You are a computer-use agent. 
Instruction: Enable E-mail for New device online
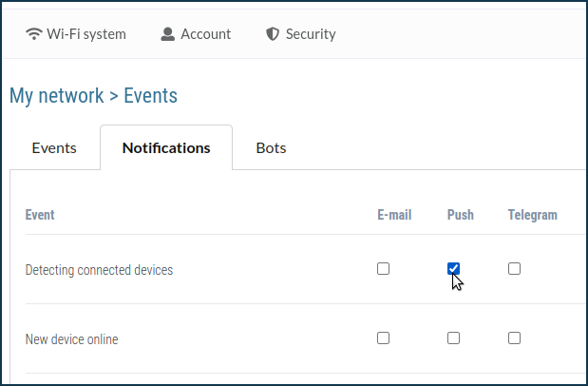384,338
